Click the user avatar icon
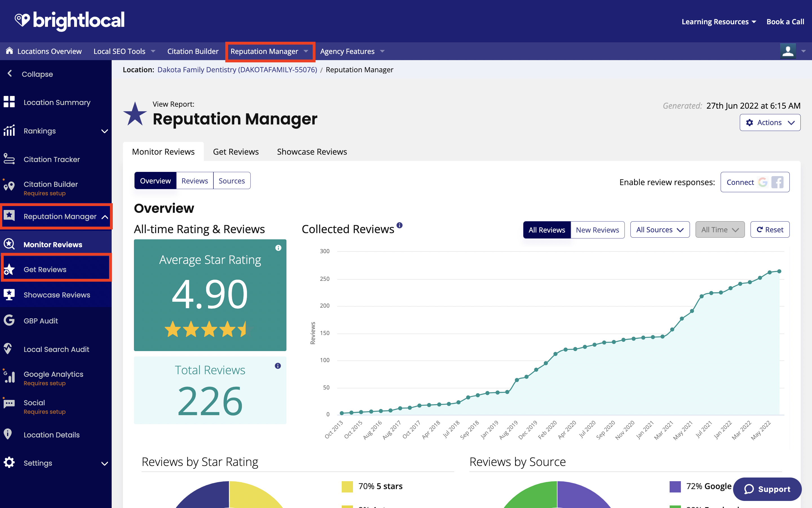 787,51
